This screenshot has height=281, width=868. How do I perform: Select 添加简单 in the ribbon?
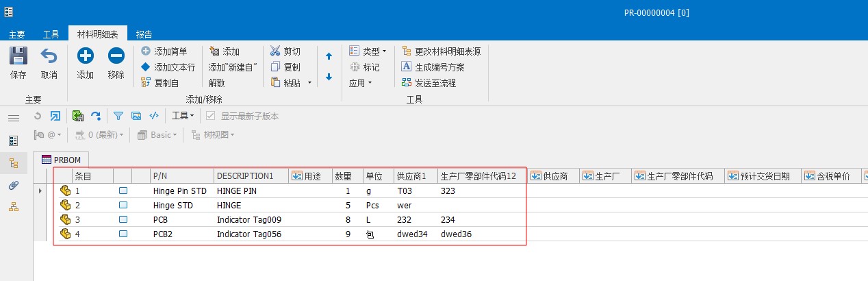click(164, 51)
